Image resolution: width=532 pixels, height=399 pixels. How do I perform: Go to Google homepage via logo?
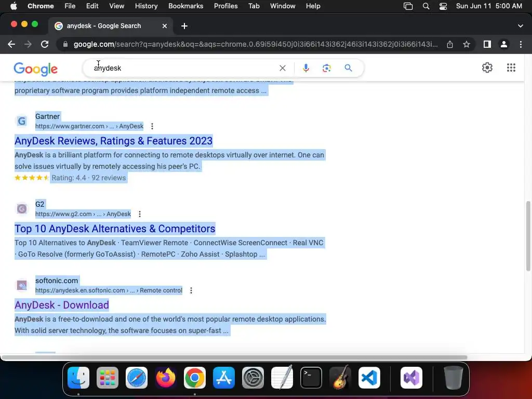(36, 69)
